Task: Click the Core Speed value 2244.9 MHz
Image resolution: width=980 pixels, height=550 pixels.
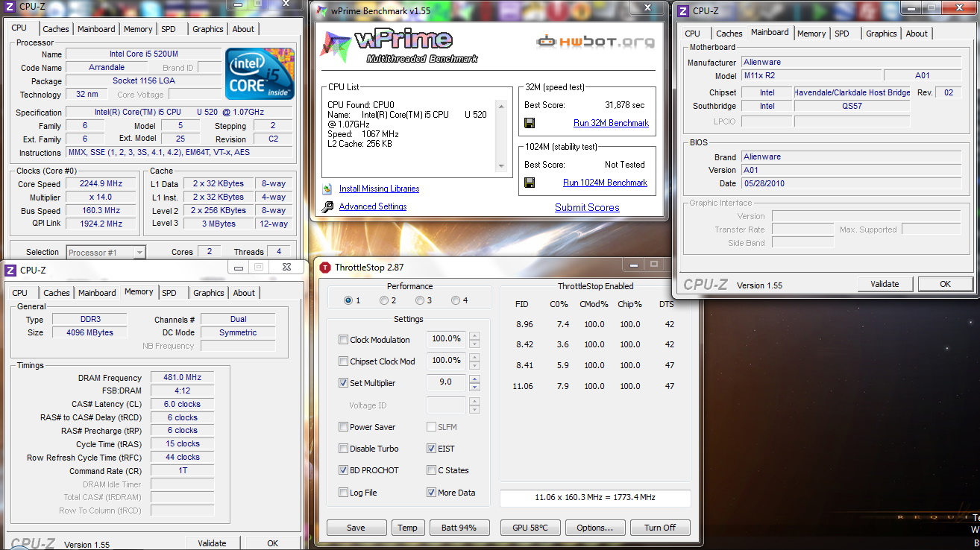Action: [101, 184]
